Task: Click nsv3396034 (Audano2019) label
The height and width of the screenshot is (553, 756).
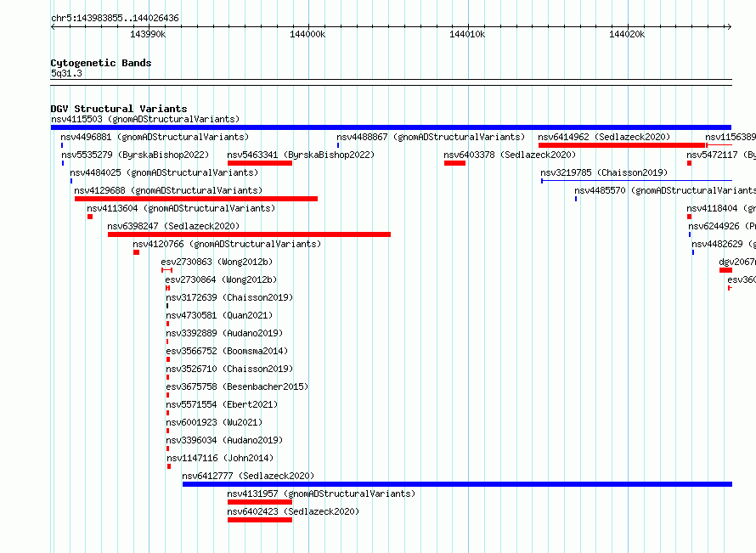Action: (x=224, y=440)
